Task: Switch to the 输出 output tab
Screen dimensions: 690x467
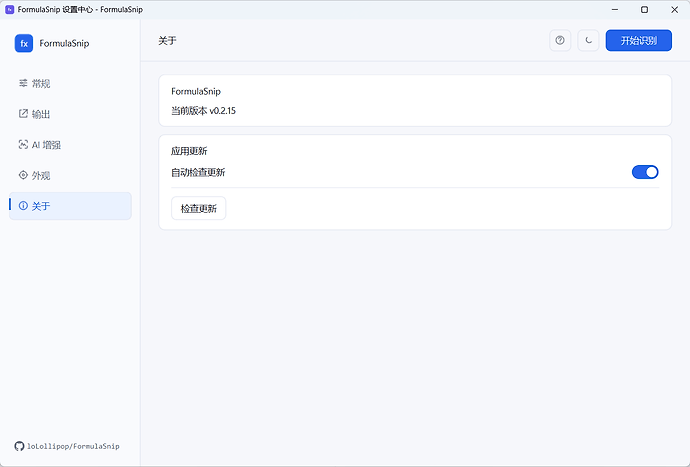Action: point(70,114)
